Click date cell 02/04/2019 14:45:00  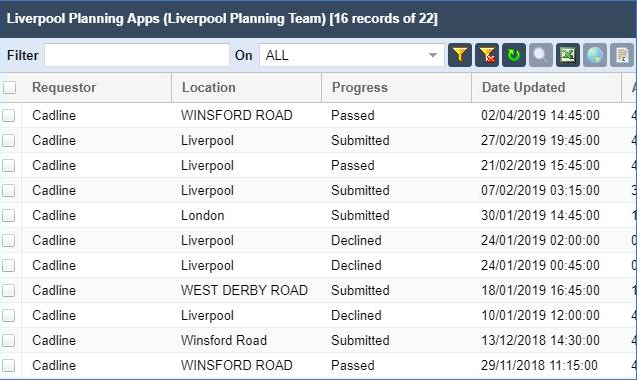click(540, 116)
